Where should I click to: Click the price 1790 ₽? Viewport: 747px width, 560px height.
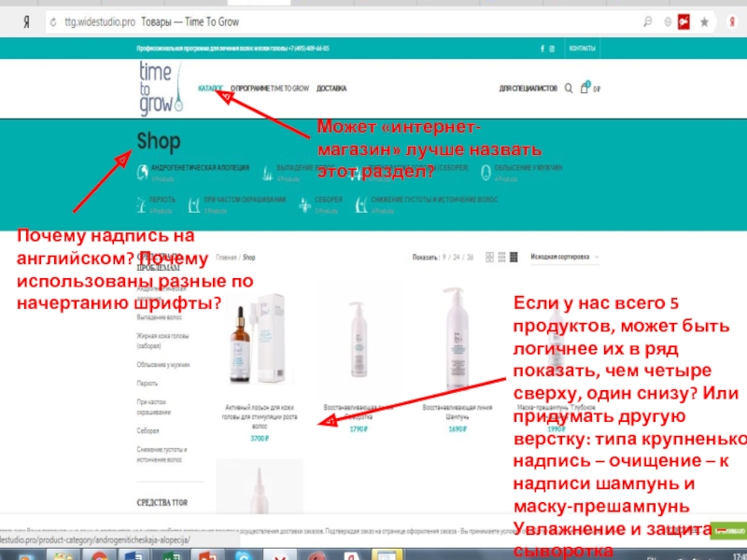[359, 429]
